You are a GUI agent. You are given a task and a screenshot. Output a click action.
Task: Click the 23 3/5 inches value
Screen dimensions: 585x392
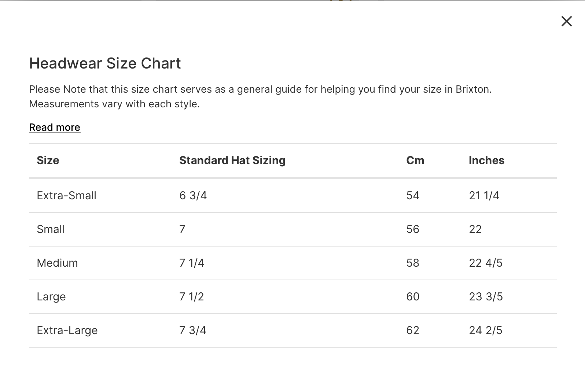coord(486,296)
